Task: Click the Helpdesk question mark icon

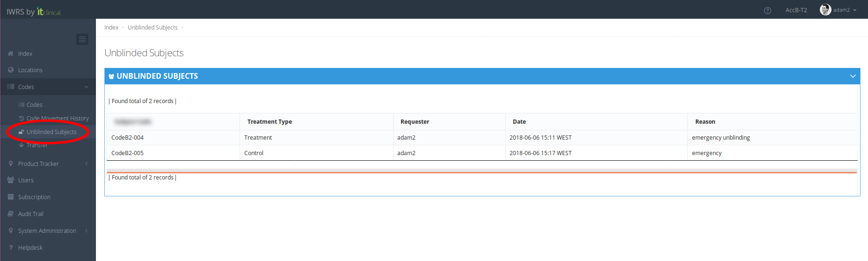Action: click(x=10, y=247)
